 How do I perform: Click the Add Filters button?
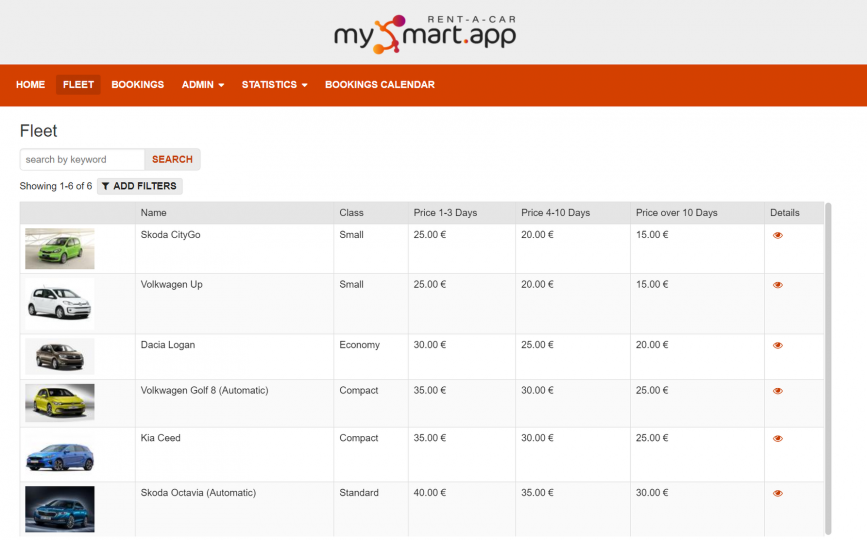(139, 186)
